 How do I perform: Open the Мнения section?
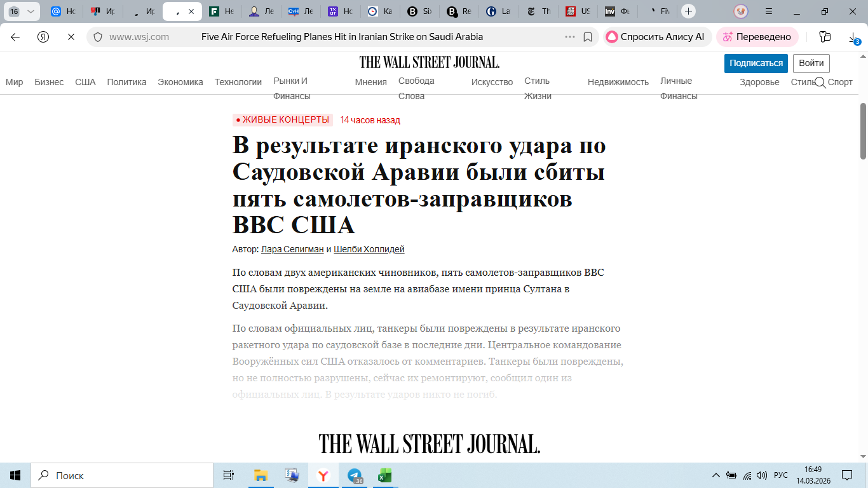coord(371,82)
